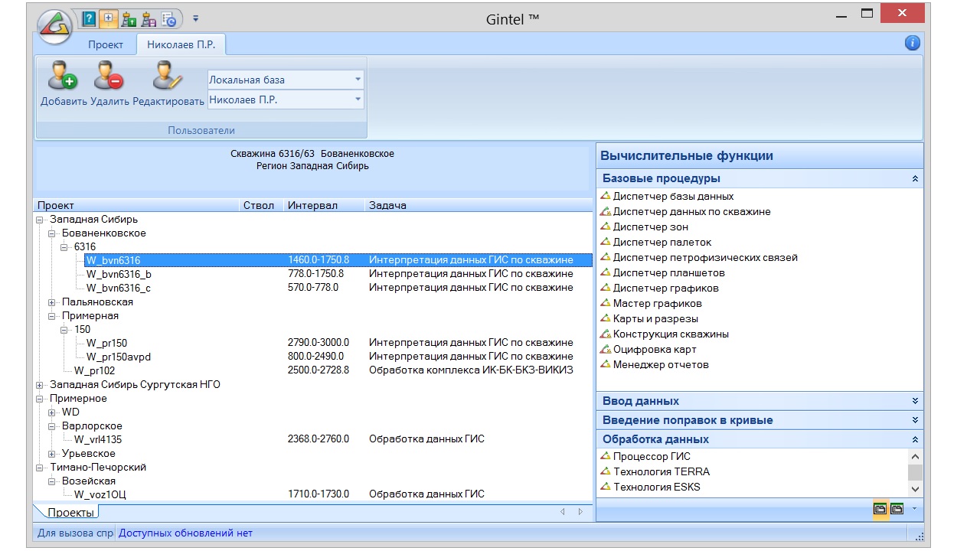This screenshot has height=551, width=980.
Task: Select the Проекты bottom tab
Action: pos(70,512)
